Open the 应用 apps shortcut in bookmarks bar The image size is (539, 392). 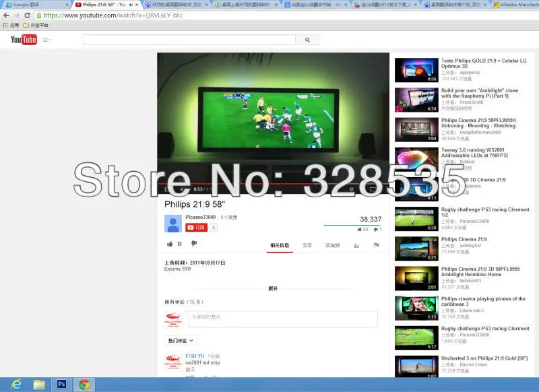click(11, 25)
